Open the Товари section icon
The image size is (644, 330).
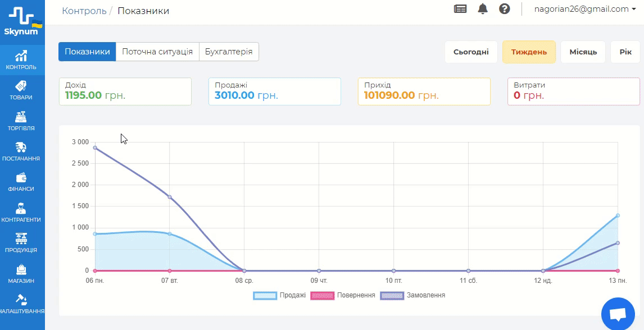(x=21, y=86)
